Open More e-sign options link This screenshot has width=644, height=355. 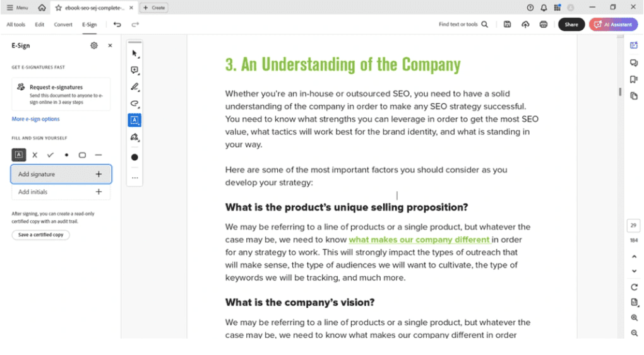[x=35, y=119]
